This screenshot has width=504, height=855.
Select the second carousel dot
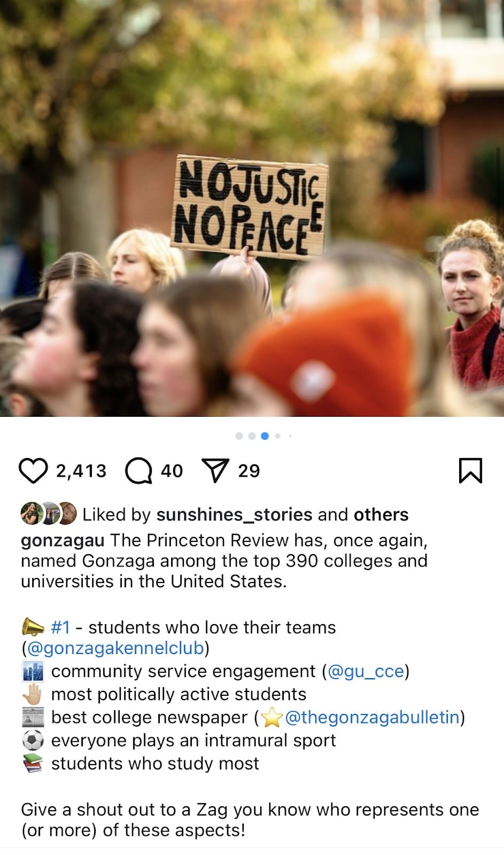(252, 436)
